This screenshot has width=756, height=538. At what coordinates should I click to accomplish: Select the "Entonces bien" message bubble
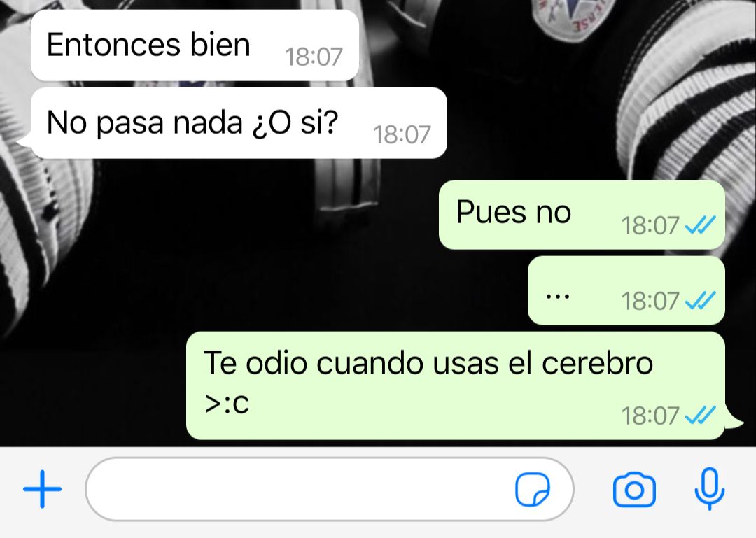pos(195,45)
